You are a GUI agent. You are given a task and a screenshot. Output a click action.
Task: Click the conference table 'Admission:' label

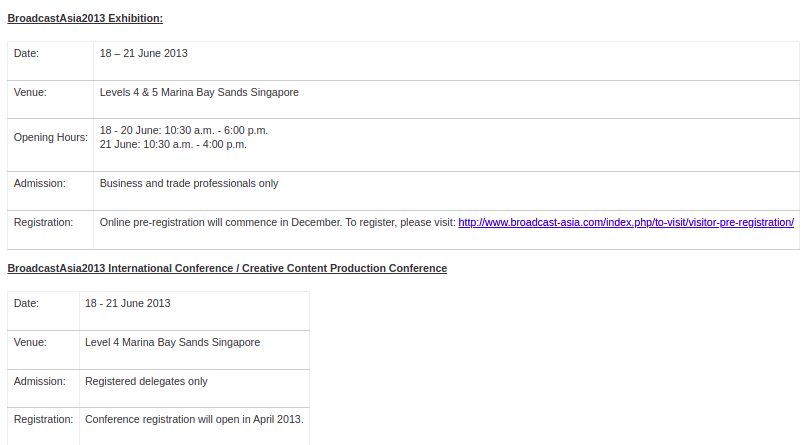39,382
